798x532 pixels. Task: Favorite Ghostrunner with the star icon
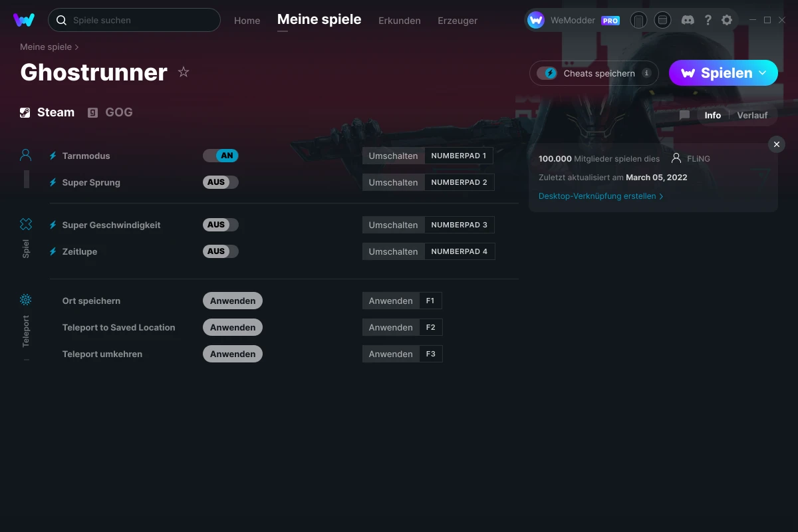[184, 72]
